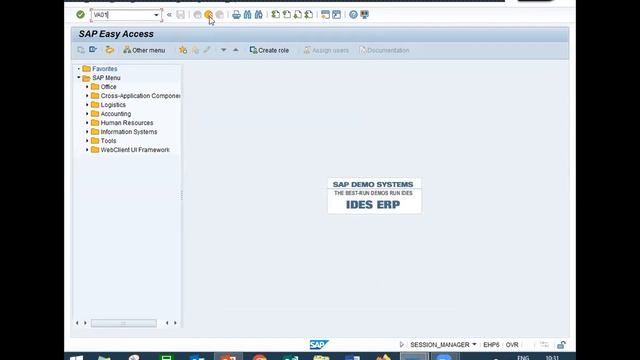The image size is (640, 360).
Task: Expand the Human Resources folder arrow
Action: click(87, 122)
